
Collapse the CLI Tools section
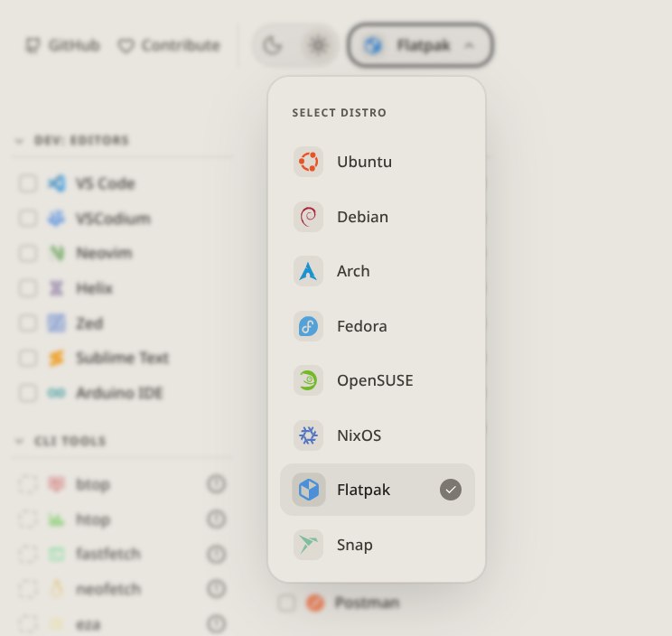point(19,441)
